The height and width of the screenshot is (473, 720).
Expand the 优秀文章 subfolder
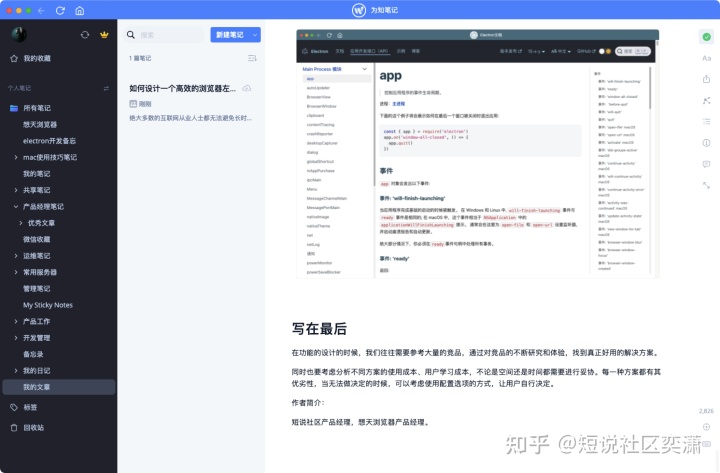[x=21, y=223]
